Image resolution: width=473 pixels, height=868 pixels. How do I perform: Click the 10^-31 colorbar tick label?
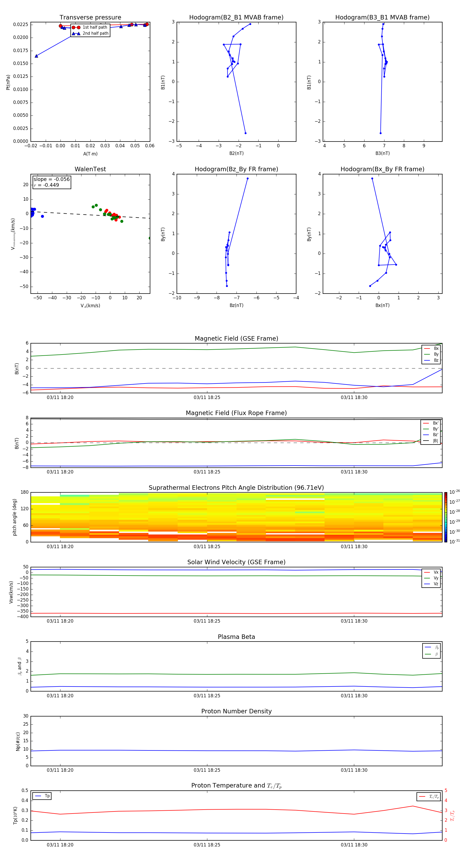tap(455, 542)
